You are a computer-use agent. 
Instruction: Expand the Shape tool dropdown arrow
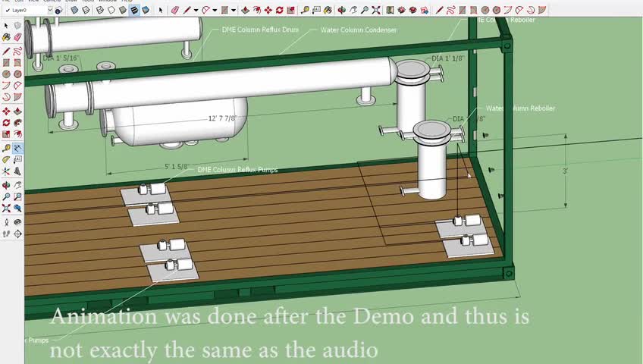234,11
